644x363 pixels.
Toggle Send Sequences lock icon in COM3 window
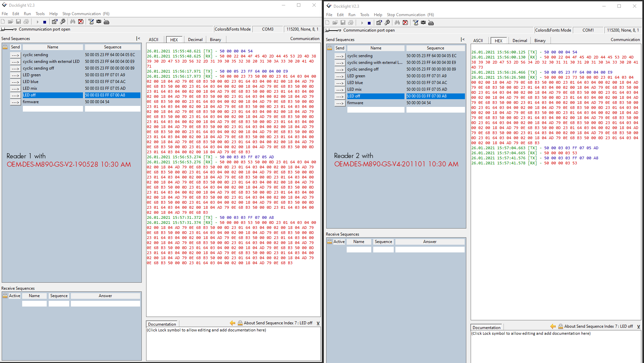click(x=5, y=47)
